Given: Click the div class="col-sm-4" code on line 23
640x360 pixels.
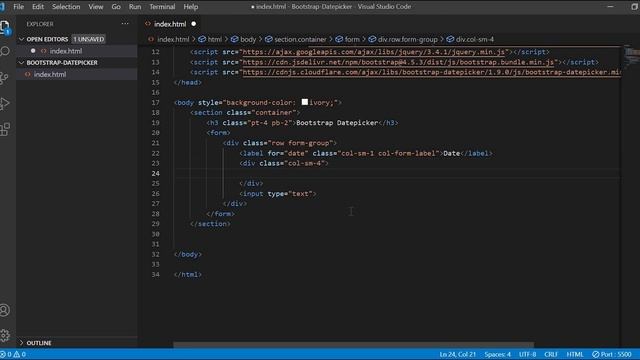Looking at the screenshot, I should point(284,163).
